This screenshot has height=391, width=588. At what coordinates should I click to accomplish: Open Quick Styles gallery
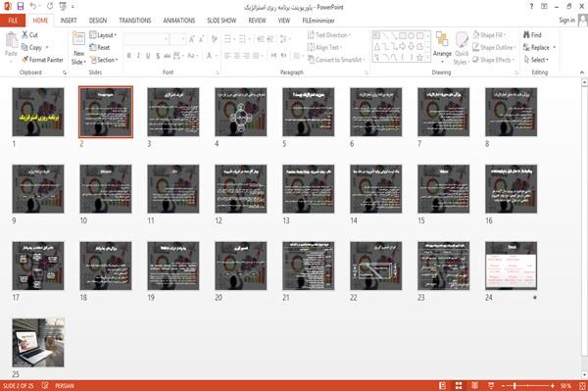(x=462, y=48)
